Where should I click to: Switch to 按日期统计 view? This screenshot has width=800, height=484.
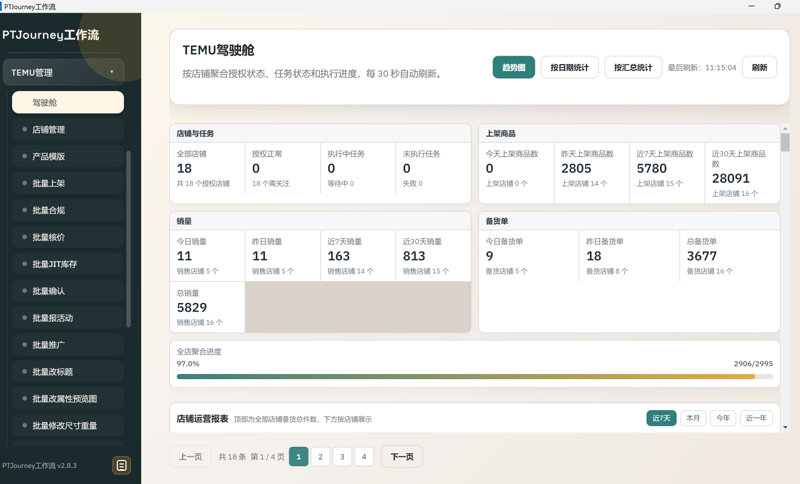[569, 67]
